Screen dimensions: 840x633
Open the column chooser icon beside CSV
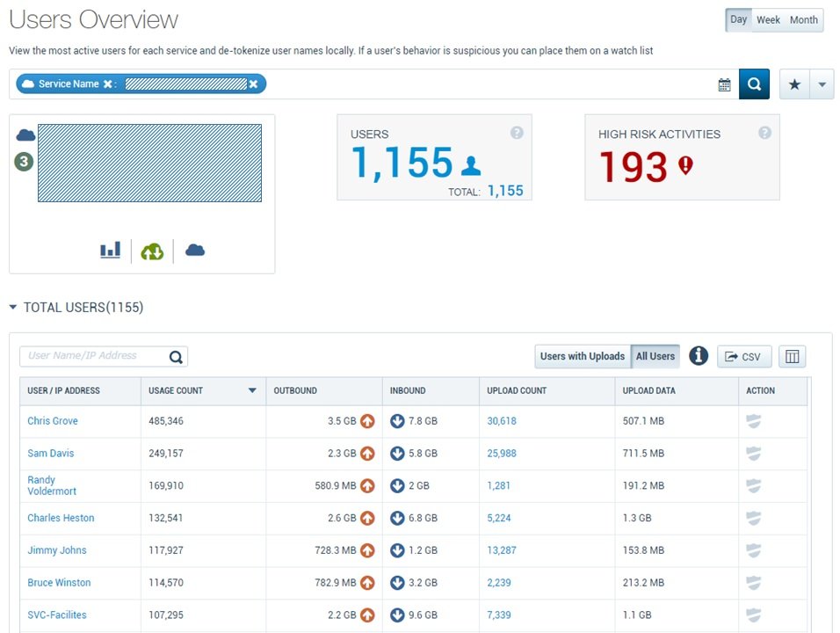point(792,356)
